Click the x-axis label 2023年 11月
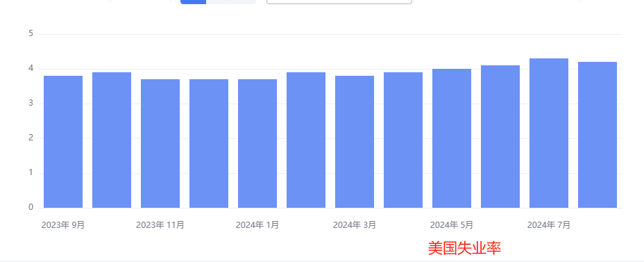Viewport: 644px width, 262px height. coord(160,225)
